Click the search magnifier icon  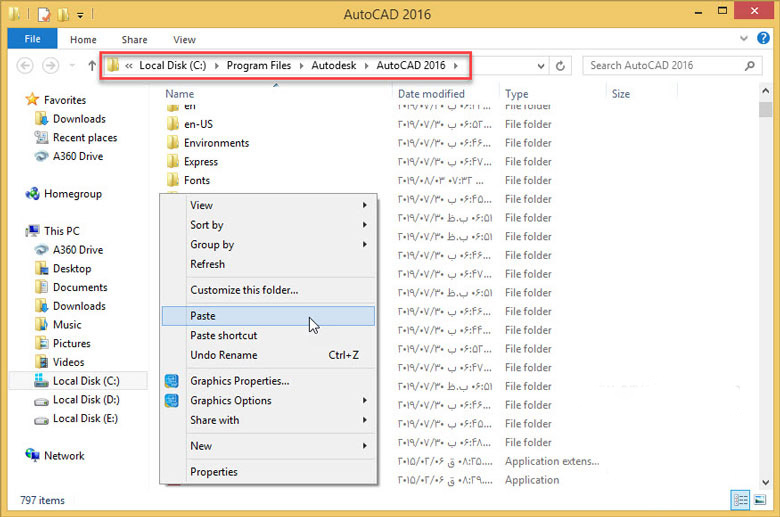(750, 66)
